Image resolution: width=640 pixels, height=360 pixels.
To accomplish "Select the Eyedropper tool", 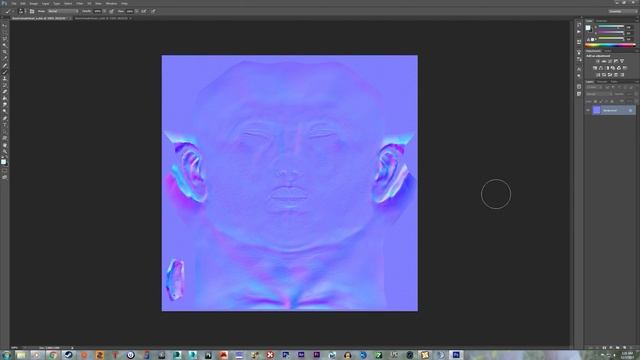I will [5, 58].
